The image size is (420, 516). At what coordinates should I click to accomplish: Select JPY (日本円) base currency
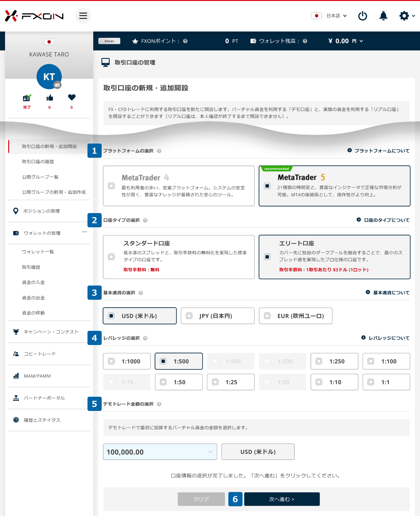218,316
